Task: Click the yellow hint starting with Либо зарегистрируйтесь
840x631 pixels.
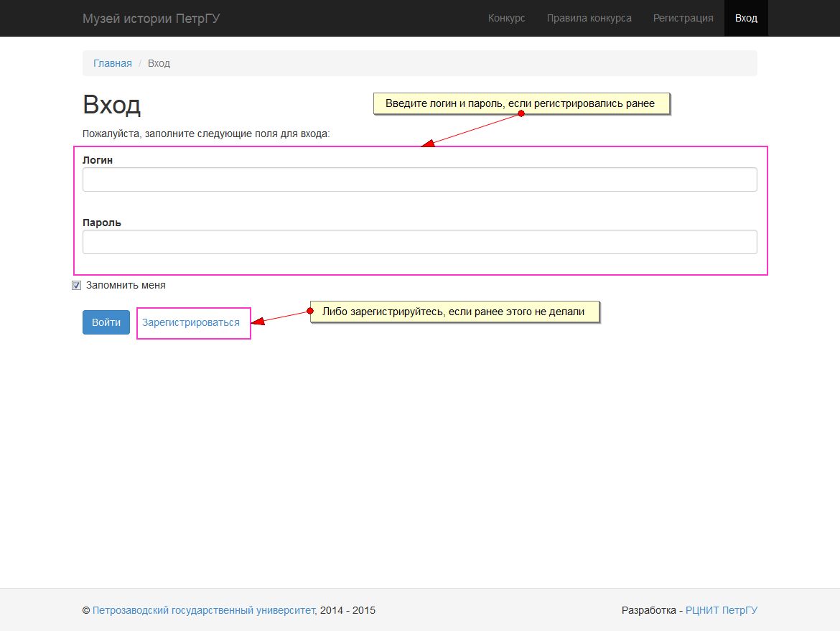Action: (x=454, y=312)
